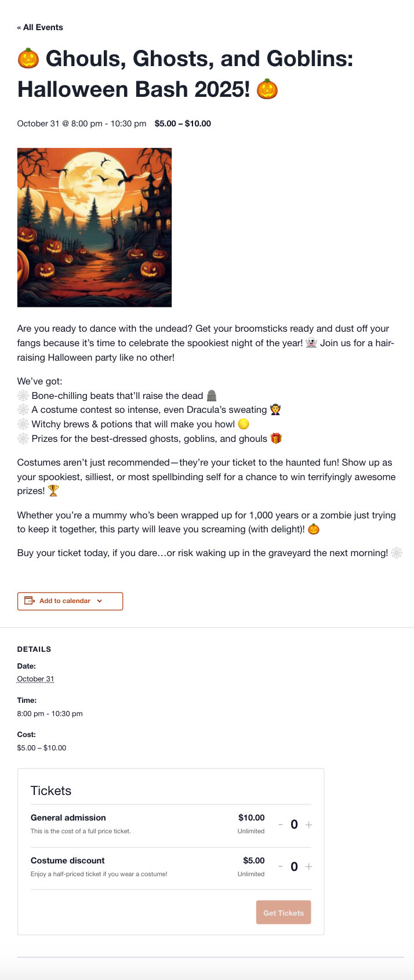This screenshot has width=414, height=980.
Task: Decrease Costume discount ticket quantity
Action: (x=281, y=867)
